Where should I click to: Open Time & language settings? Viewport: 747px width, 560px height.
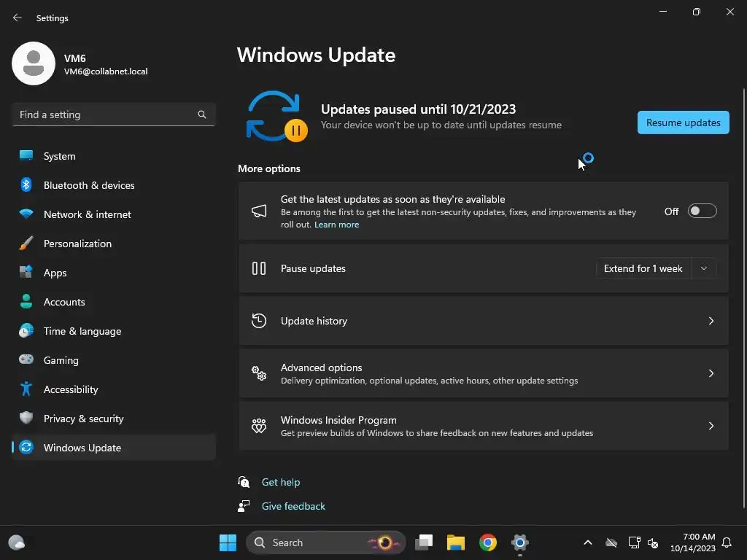(114, 330)
